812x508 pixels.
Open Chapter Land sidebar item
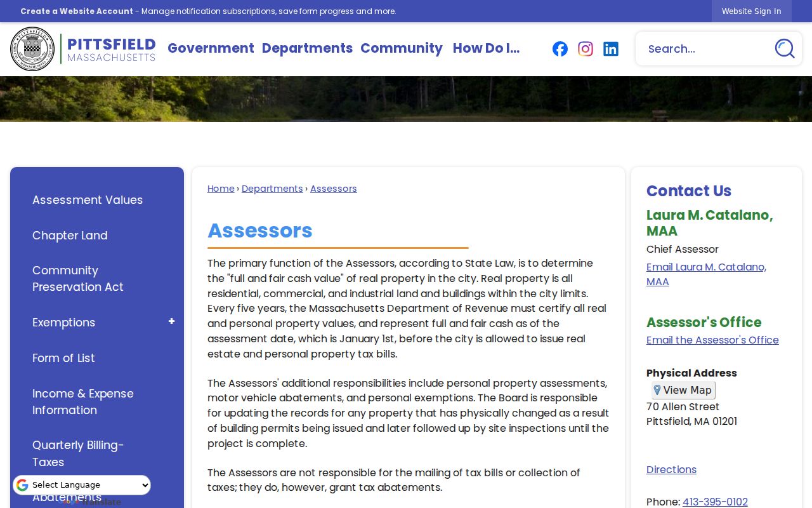click(70, 236)
